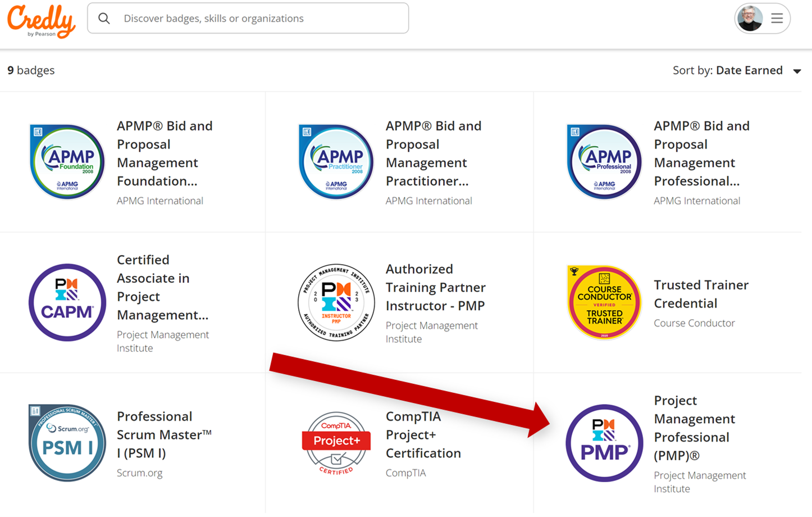This screenshot has width=812, height=517.
Task: Open Professional Scrum Master I title link
Action: [164, 434]
